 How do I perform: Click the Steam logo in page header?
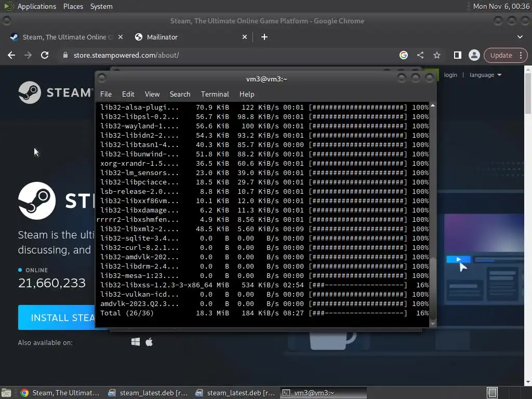coord(55,92)
